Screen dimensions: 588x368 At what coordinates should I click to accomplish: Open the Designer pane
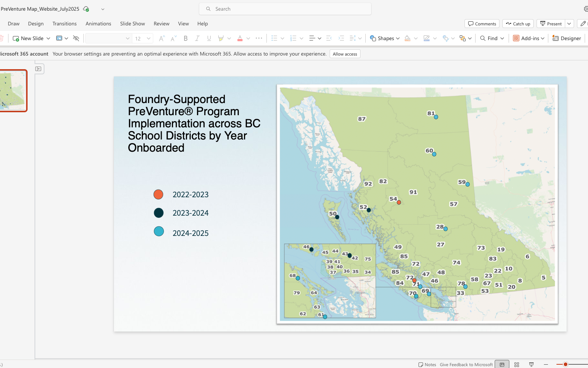pyautogui.click(x=567, y=38)
